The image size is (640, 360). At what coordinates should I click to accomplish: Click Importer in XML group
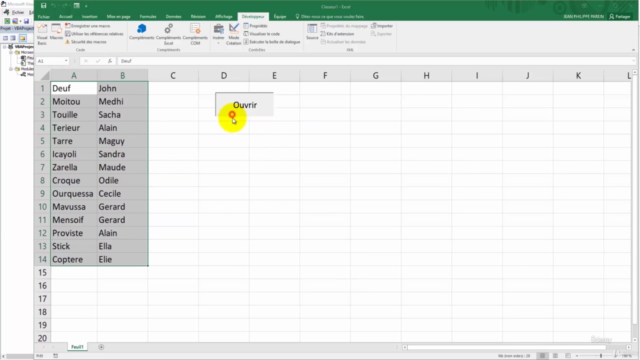point(382,26)
